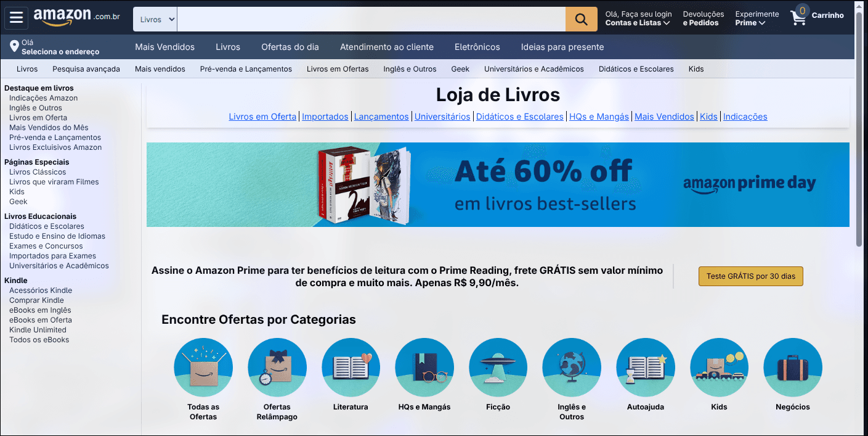Open the Kids category circle
The height and width of the screenshot is (436, 868).
pyautogui.click(x=719, y=368)
